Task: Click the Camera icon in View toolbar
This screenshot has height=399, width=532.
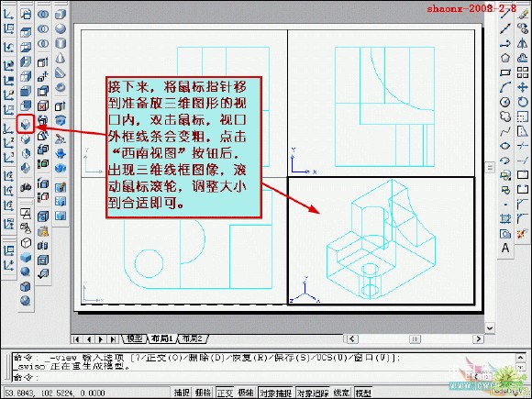Action: coord(26,186)
